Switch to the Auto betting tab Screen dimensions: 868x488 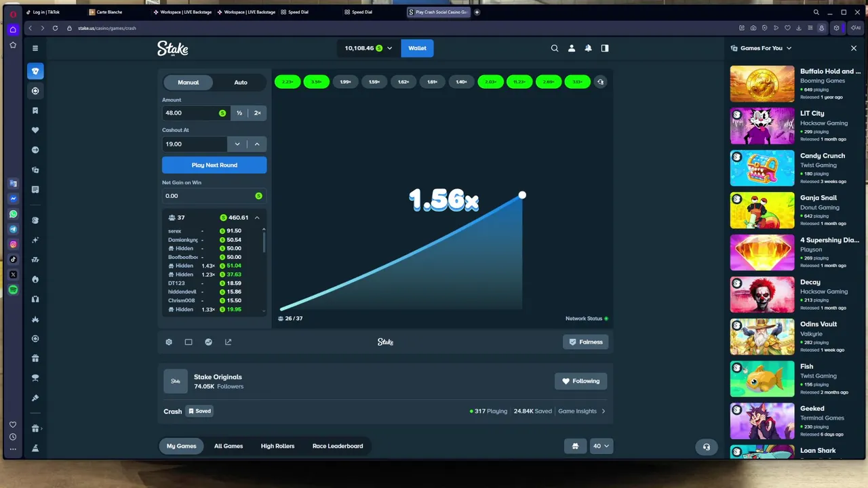[x=241, y=82]
